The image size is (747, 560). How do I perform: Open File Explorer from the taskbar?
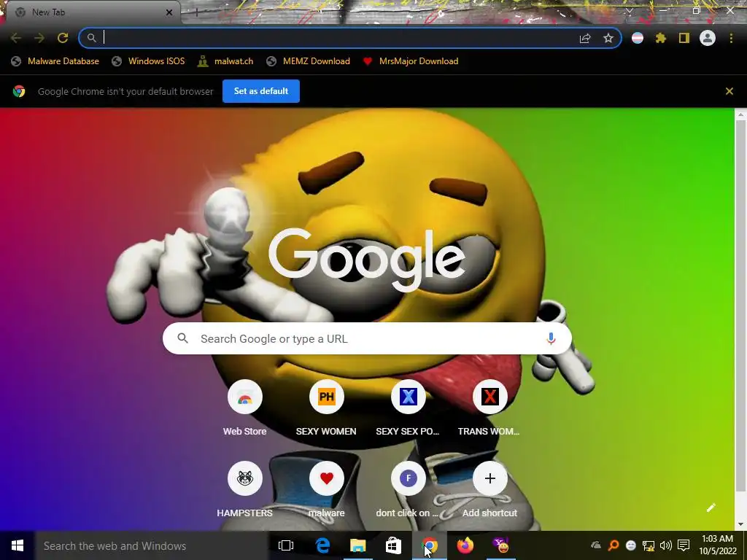point(357,545)
